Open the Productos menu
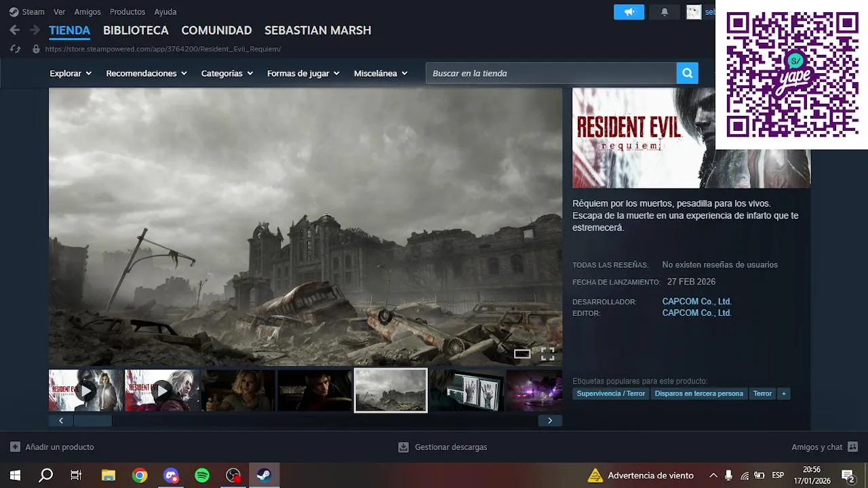The image size is (868, 488). [x=127, y=12]
